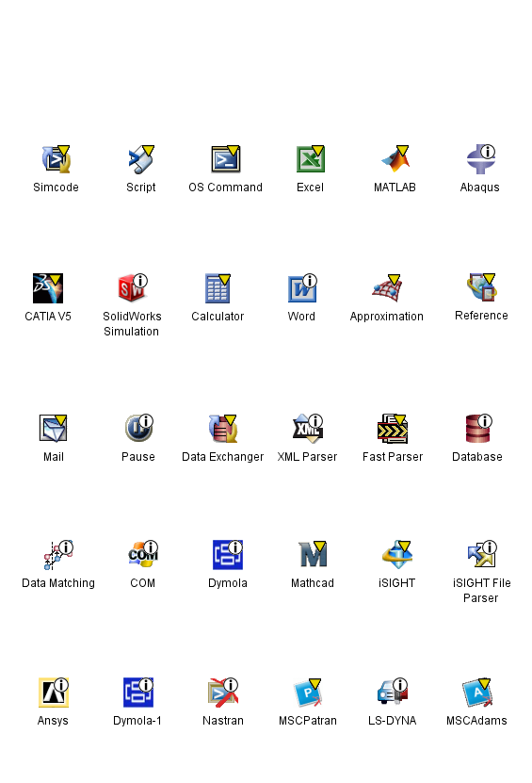This screenshot has height=783, width=532.
Task: Open the iSIGHT File Parser component
Action: (482, 554)
